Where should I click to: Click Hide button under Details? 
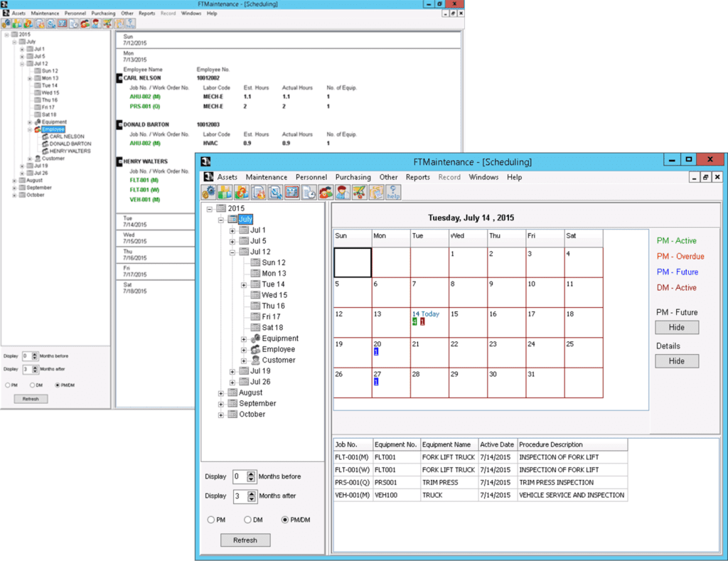pyautogui.click(x=677, y=360)
